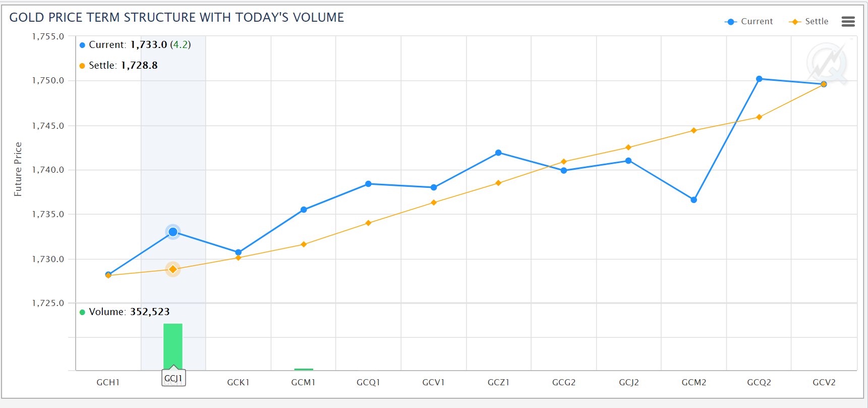Click the Settle diamond at GCZ1
Screen dimensions: 868x408
pyautogui.click(x=498, y=183)
